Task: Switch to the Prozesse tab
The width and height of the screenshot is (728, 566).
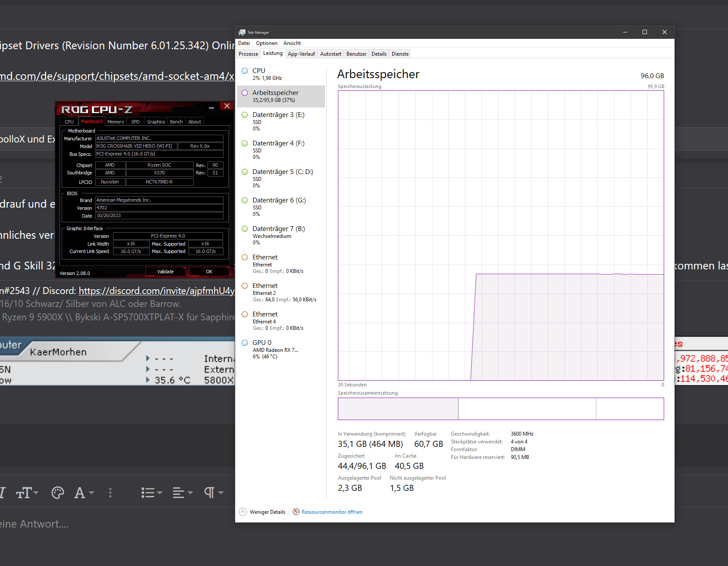Action: point(248,54)
